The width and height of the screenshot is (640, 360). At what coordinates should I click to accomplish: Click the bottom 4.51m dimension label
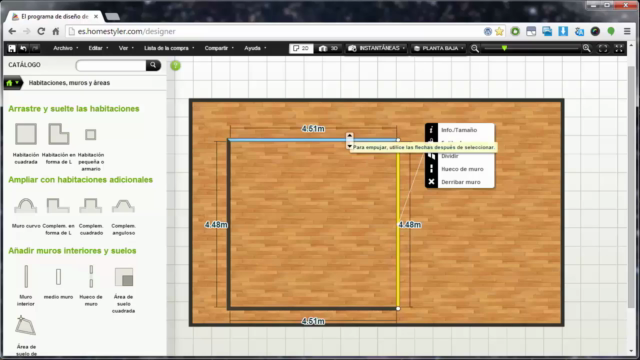[313, 322]
